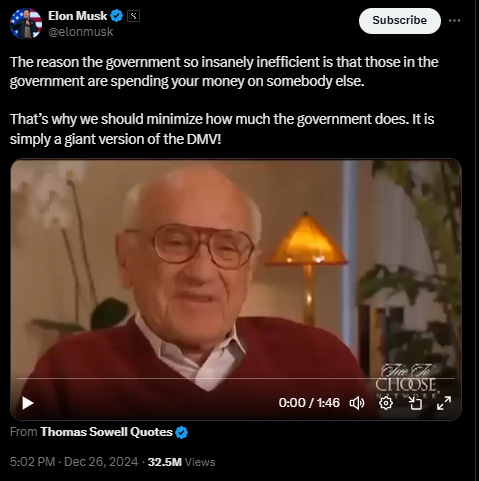Click the Free To Choose Network watermark

406,381
